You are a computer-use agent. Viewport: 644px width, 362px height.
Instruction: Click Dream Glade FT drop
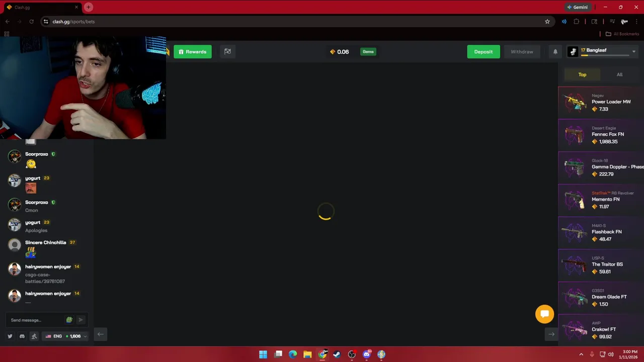601,298
